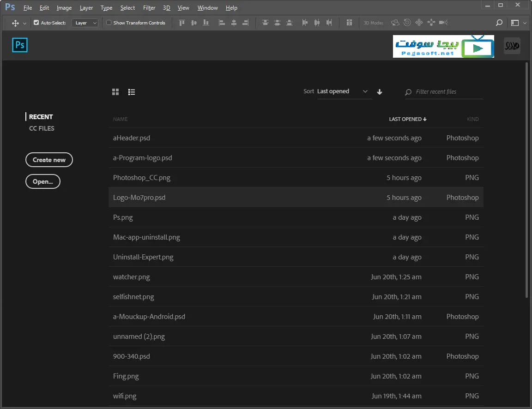This screenshot has width=532, height=409.
Task: Expand workspace switcher dropdown arrow
Action: [x=525, y=23]
